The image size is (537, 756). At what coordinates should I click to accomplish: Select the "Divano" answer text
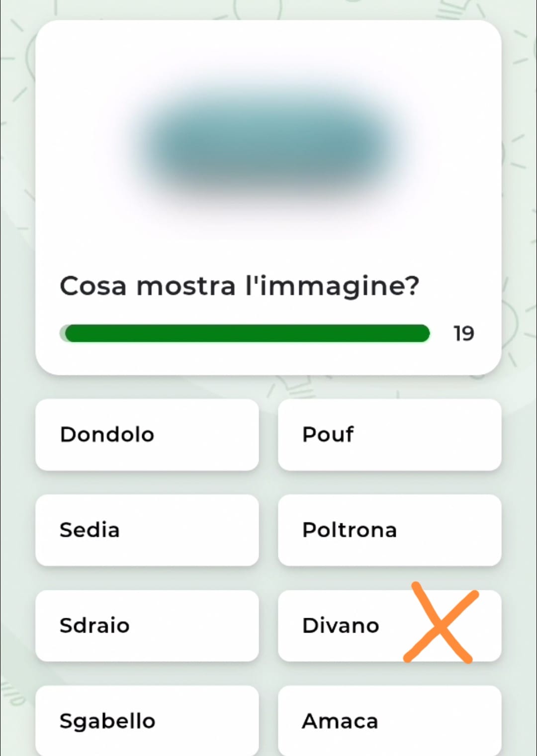coord(341,626)
